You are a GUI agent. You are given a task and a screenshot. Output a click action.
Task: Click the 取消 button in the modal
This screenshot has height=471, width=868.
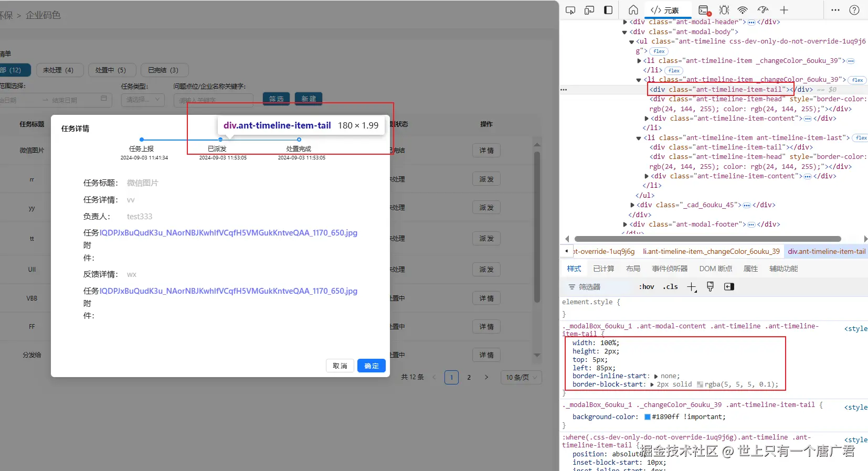pyautogui.click(x=340, y=366)
